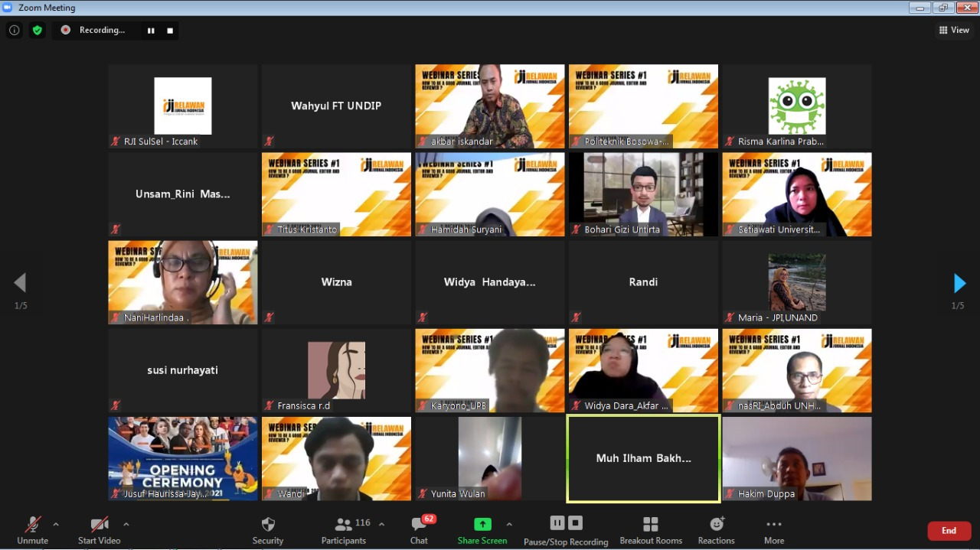Click the red End meeting button
980x550 pixels.
pos(949,531)
